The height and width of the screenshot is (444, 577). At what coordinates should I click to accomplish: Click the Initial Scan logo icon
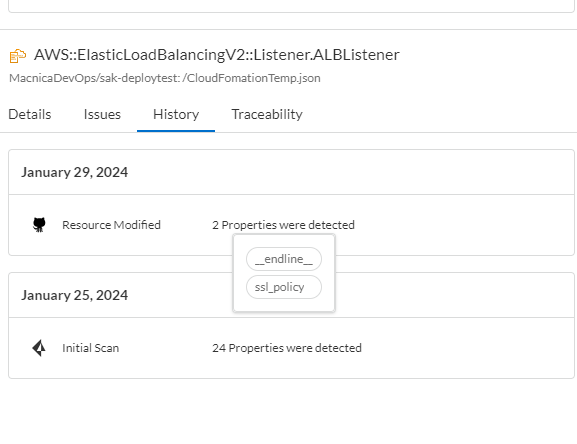(39, 348)
